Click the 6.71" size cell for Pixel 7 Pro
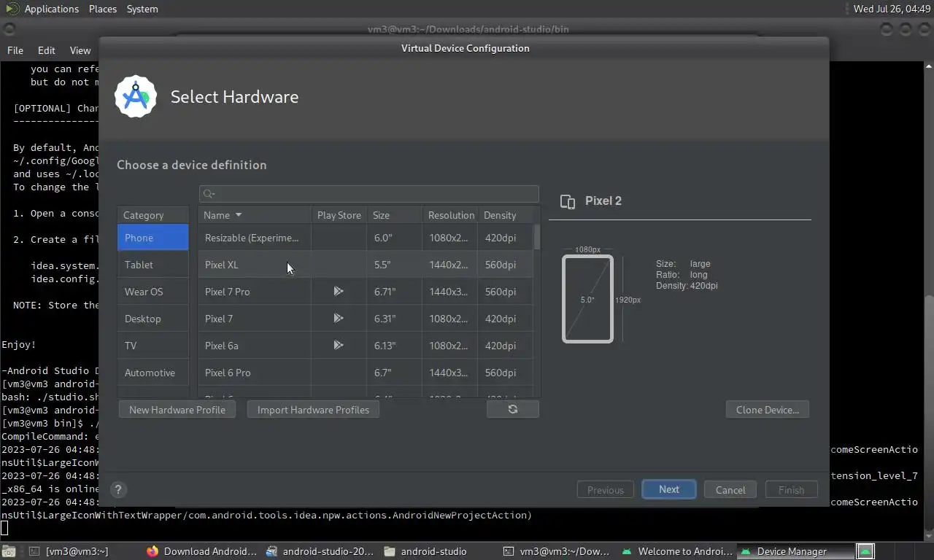Screen dimensions: 934x560 (x=395, y=292)
